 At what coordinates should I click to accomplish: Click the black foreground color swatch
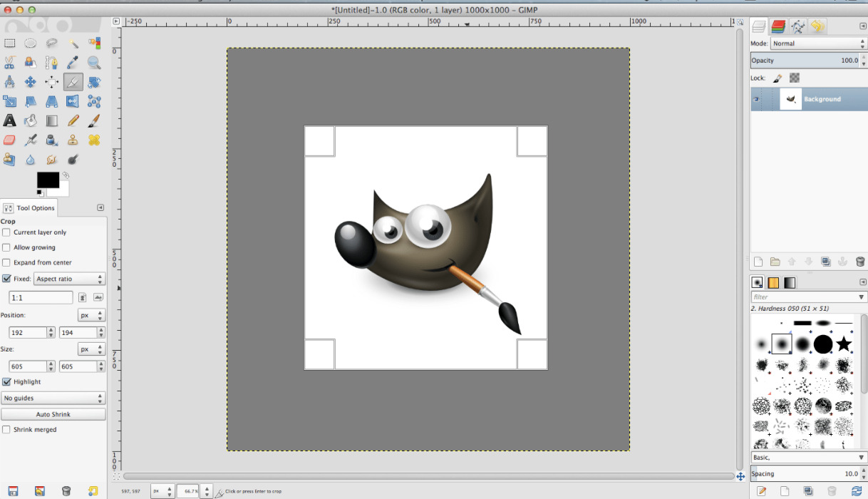pos(48,180)
